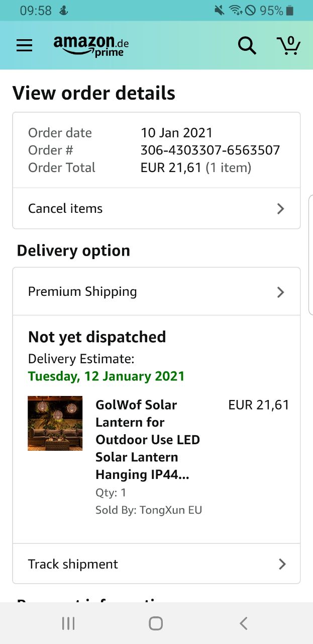This screenshot has height=644, width=313.
Task: Open the hamburger navigation menu
Action: 24,46
